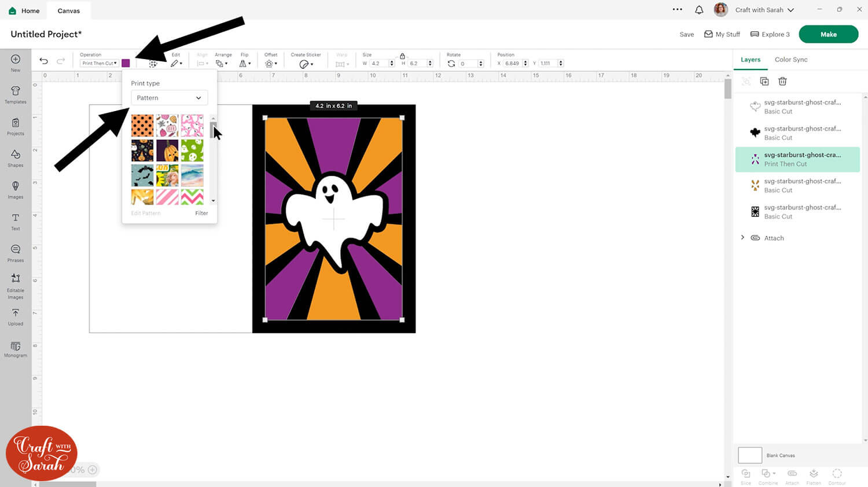This screenshot has height=487, width=868.
Task: Open the Images library
Action: [x=16, y=189]
